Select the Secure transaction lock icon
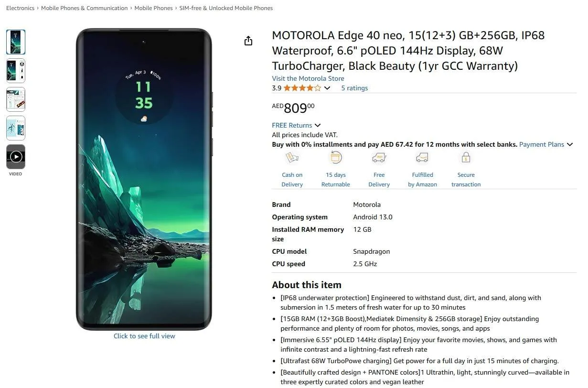Image resolution: width=588 pixels, height=388 pixels. pyautogui.click(x=466, y=157)
